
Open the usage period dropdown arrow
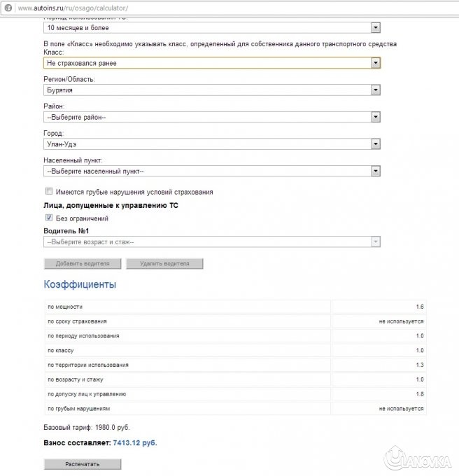376,27
